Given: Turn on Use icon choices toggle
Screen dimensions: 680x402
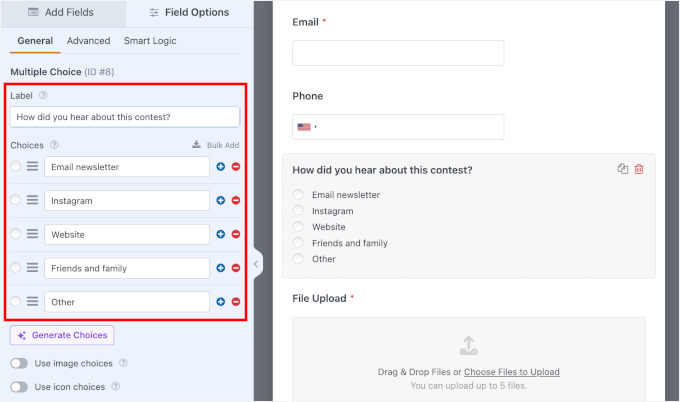Looking at the screenshot, I should pos(19,386).
